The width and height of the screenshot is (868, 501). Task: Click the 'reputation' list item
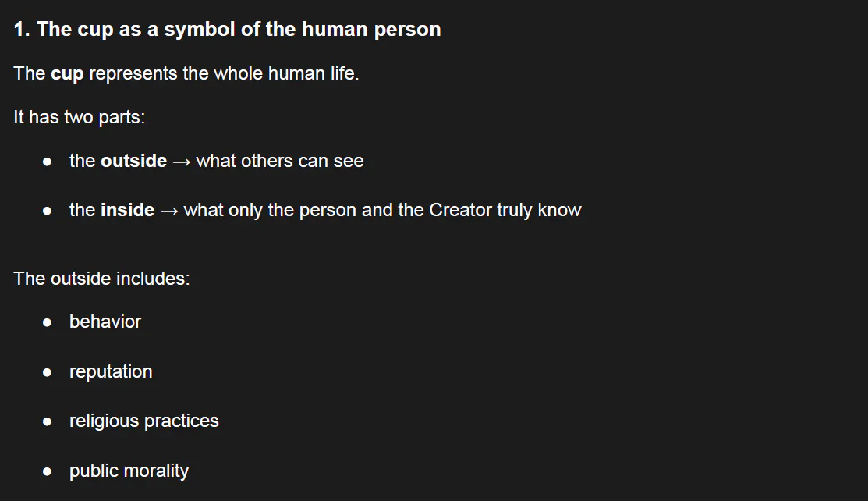[111, 372]
